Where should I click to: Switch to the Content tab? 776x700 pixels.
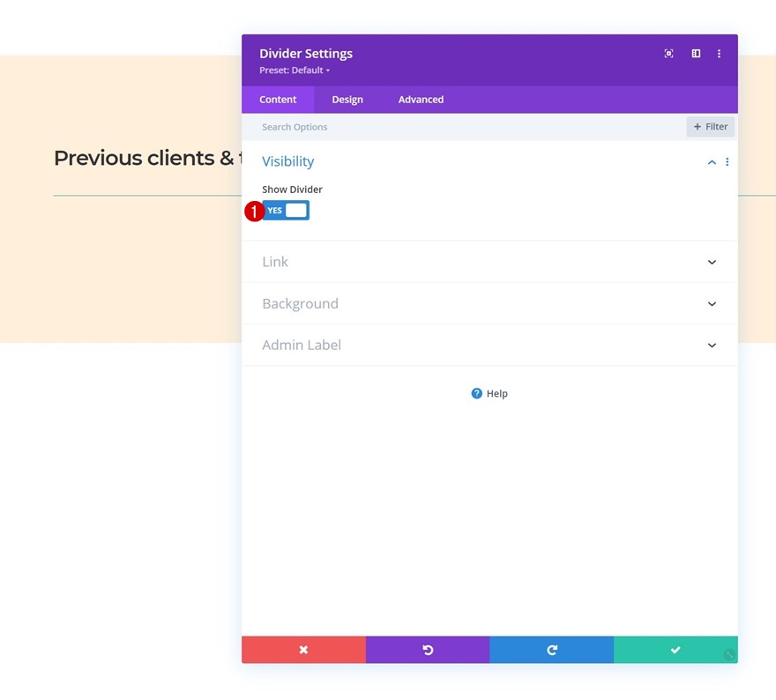[x=278, y=100]
